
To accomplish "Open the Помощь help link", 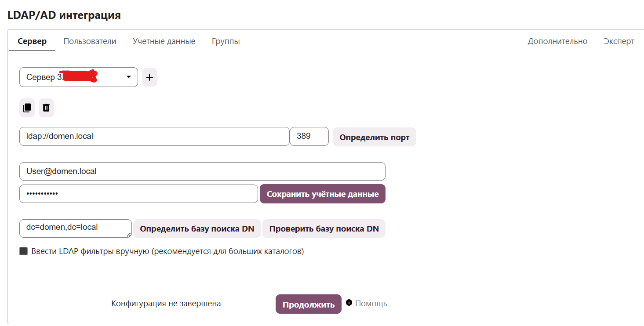I will [371, 304].
